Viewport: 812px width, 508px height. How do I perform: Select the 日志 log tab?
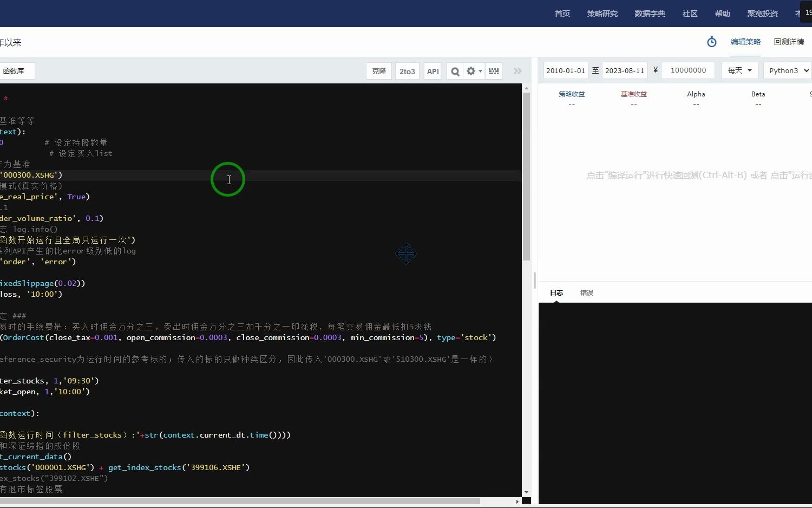pos(556,292)
